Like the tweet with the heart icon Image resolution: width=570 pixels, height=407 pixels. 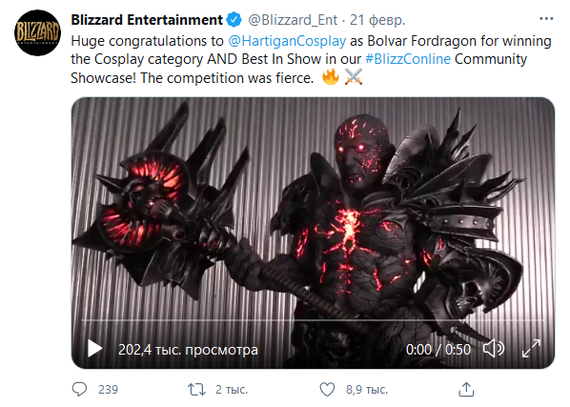pyautogui.click(x=327, y=389)
